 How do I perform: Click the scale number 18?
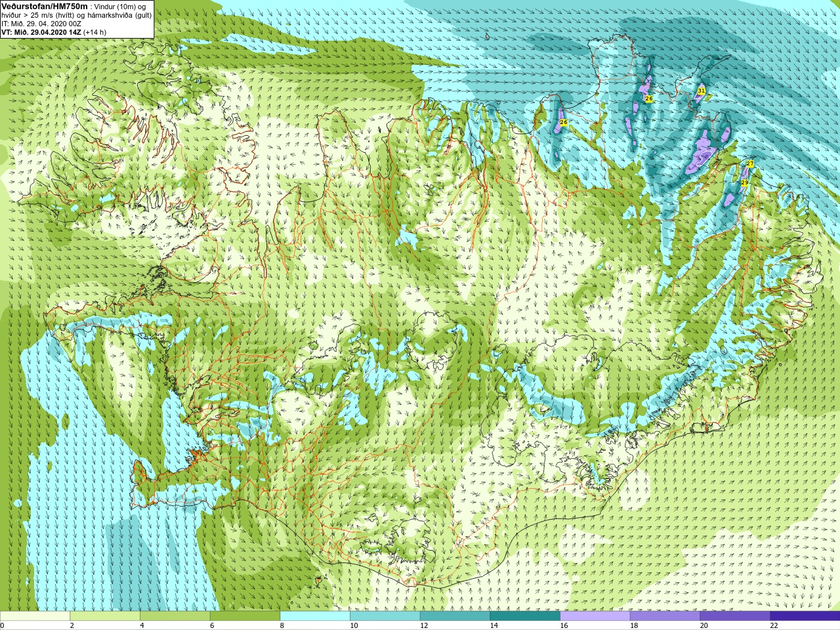(634, 625)
